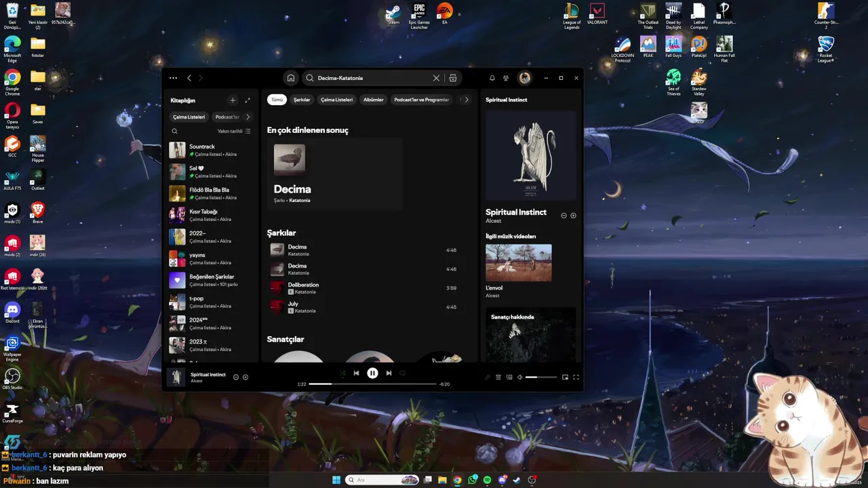Open Alcest artist link under Spiritual Instinct
Screen dimensions: 868x488
coord(493,221)
